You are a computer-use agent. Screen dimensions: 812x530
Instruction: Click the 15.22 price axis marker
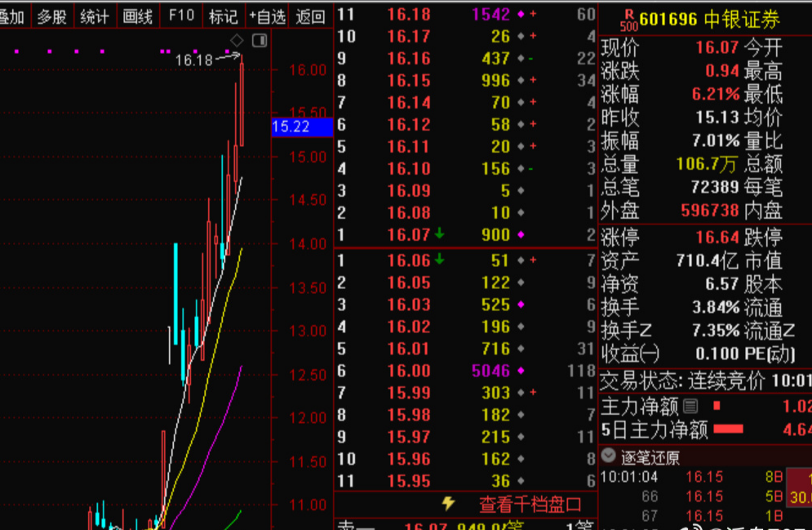pyautogui.click(x=302, y=127)
